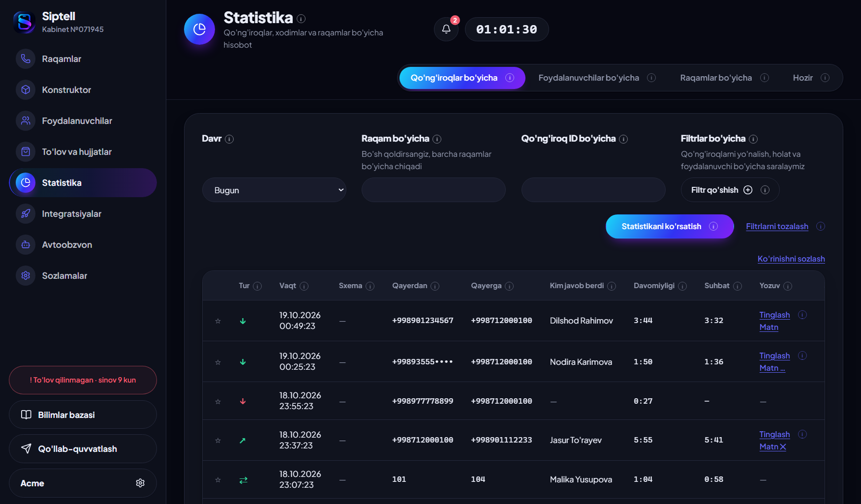
Task: Click the Raqam bo'yicha input field
Action: (433, 190)
